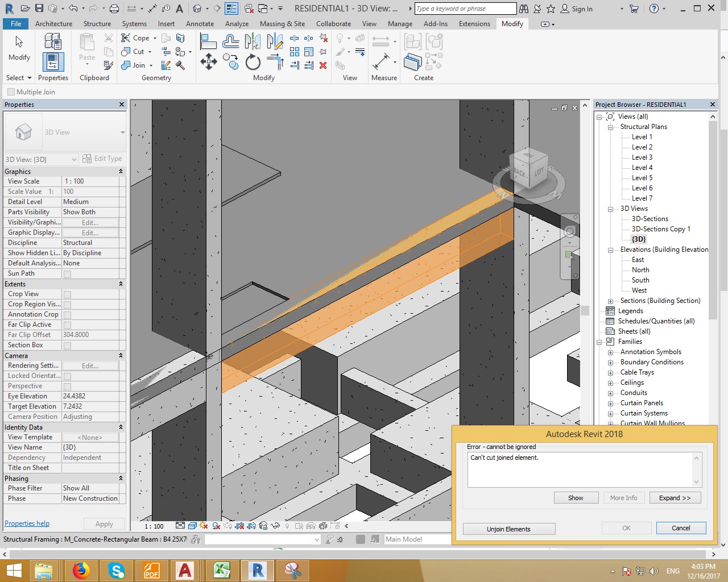Expand the Families Ceilings tree node
This screenshot has width=728, height=582.
tap(610, 383)
